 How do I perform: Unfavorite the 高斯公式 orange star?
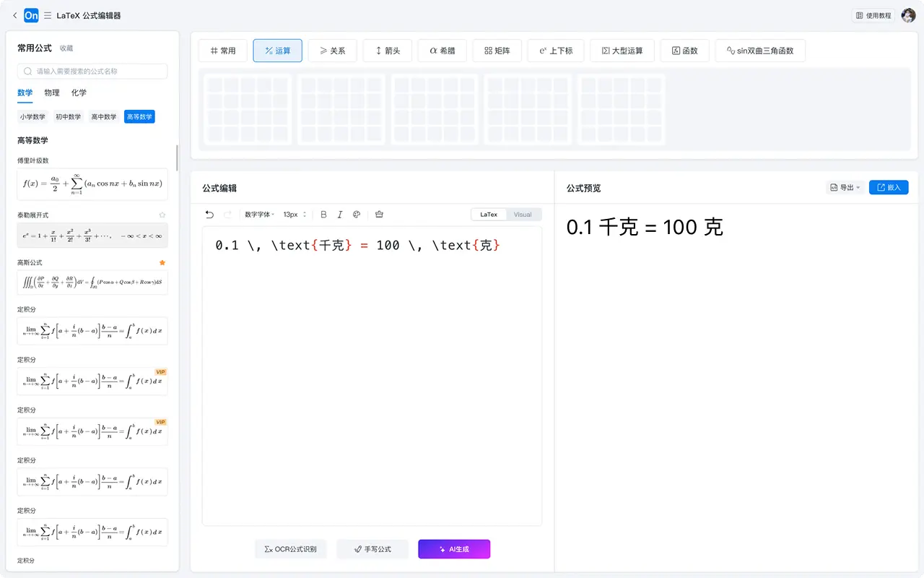162,262
